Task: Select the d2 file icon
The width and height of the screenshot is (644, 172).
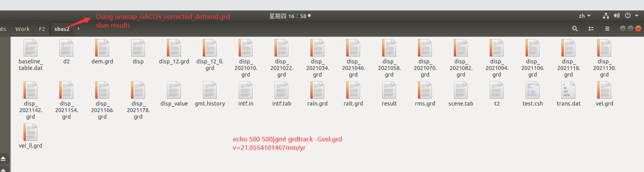Action: [66, 48]
